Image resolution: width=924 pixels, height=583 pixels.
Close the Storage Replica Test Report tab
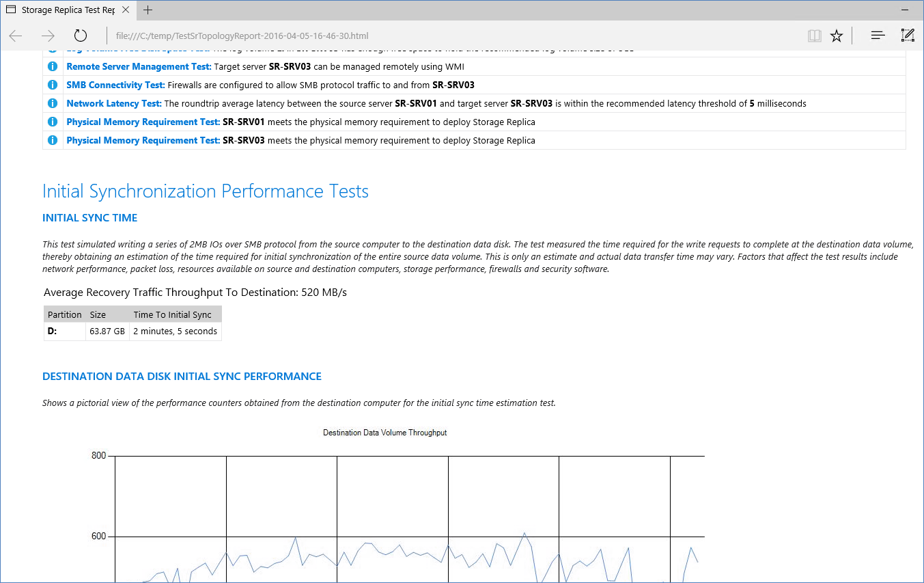coord(125,10)
